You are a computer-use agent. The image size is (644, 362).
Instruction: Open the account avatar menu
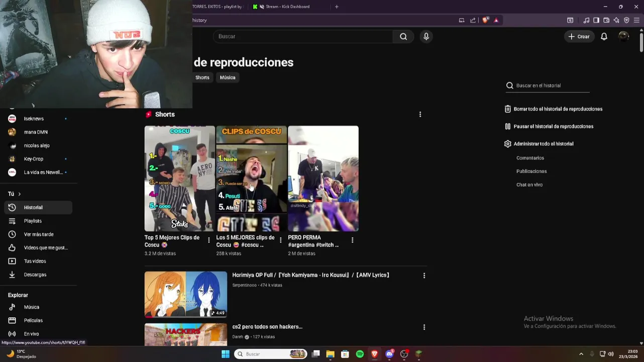(623, 36)
